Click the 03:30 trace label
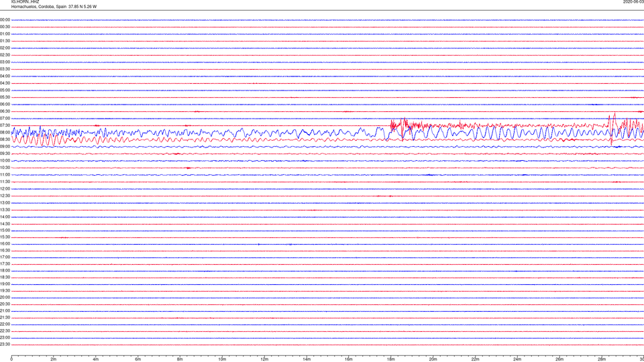This screenshot has width=644, height=362. pos(5,69)
